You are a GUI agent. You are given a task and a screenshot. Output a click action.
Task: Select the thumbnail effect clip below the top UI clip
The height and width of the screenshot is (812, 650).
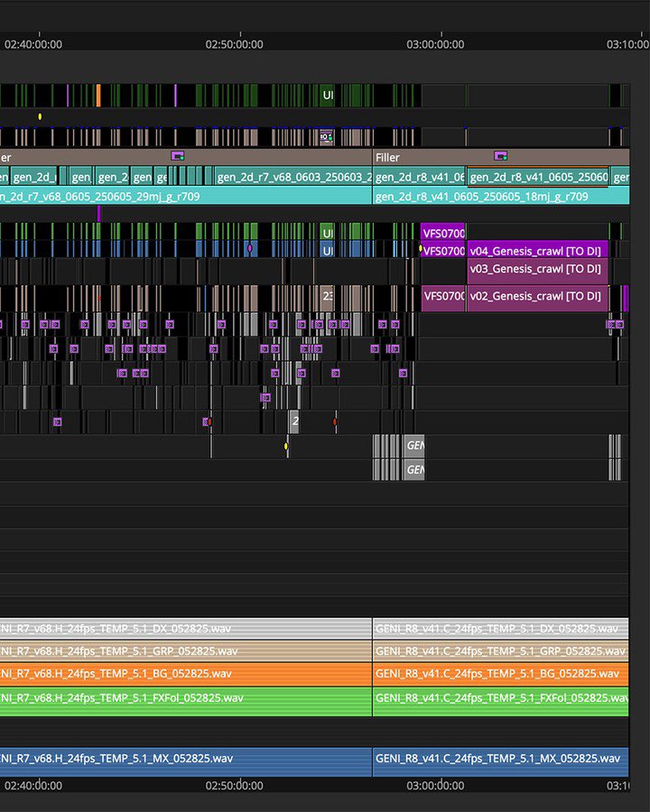327,137
